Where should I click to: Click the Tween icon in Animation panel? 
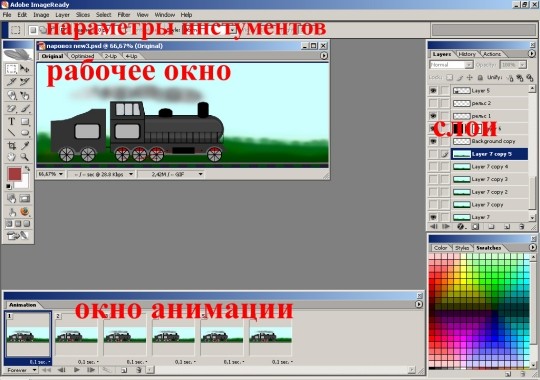tap(106, 370)
